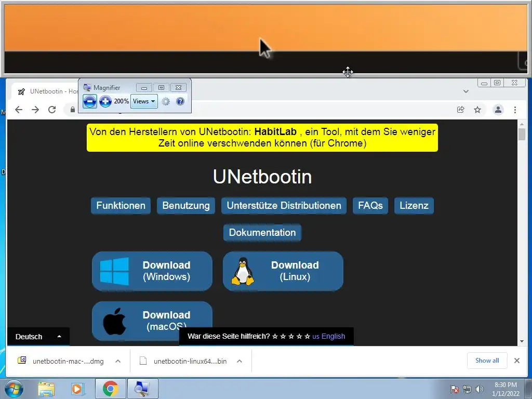Screen dimensions: 532x399
Task: Zoom out with the Magnifier minus button
Action: 89,101
